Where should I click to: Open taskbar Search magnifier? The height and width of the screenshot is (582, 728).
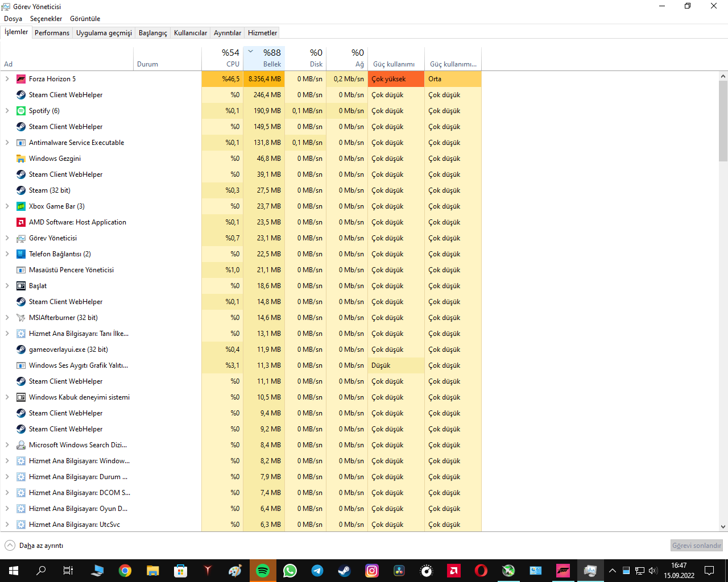(x=41, y=571)
